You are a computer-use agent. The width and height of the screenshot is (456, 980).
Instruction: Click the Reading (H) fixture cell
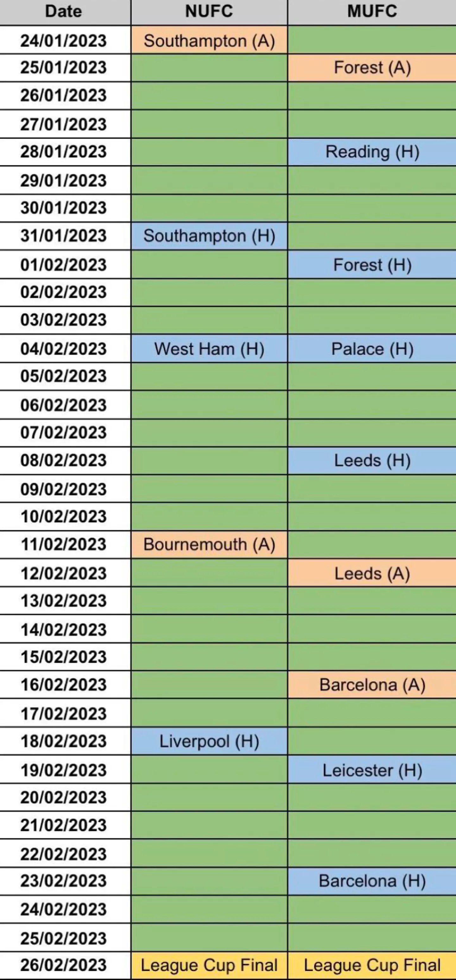(x=372, y=152)
